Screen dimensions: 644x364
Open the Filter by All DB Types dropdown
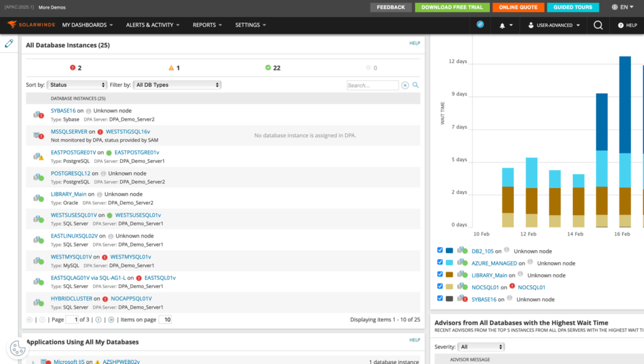point(177,85)
